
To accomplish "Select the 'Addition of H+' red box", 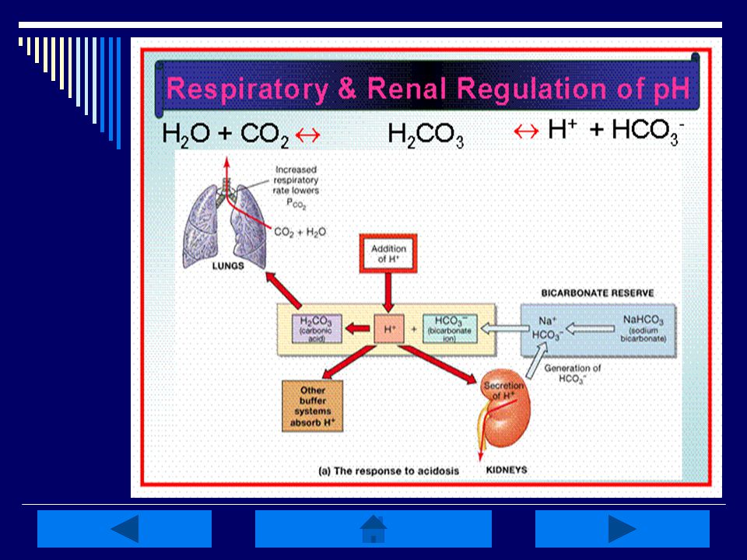I will 388,254.
